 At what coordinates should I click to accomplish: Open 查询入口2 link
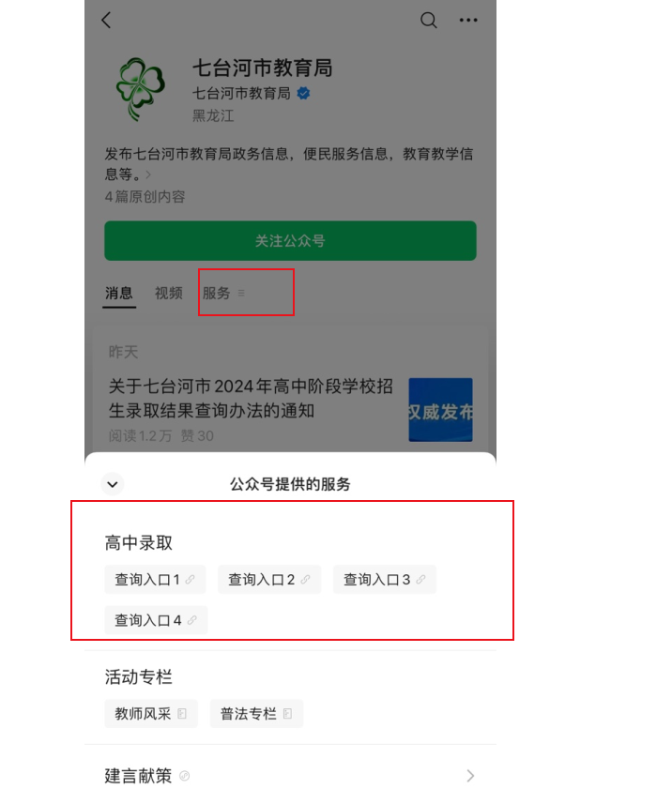click(269, 580)
